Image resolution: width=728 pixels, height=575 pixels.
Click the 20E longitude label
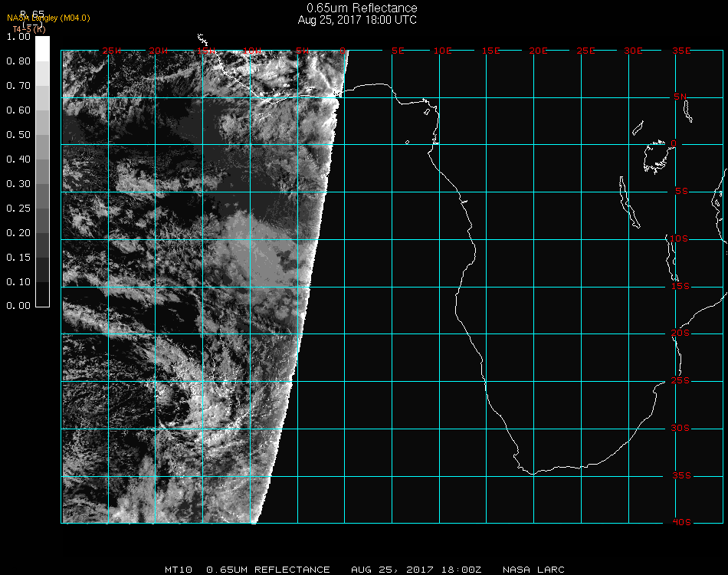[539, 51]
